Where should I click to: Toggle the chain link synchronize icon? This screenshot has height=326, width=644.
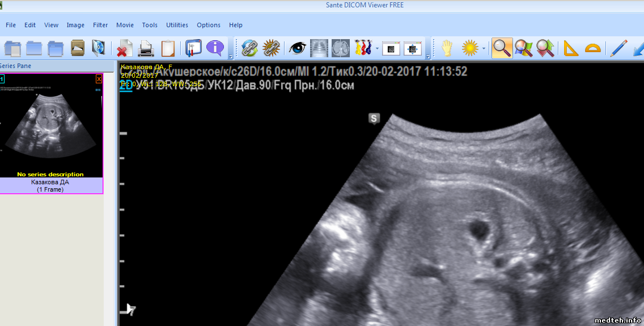point(249,48)
